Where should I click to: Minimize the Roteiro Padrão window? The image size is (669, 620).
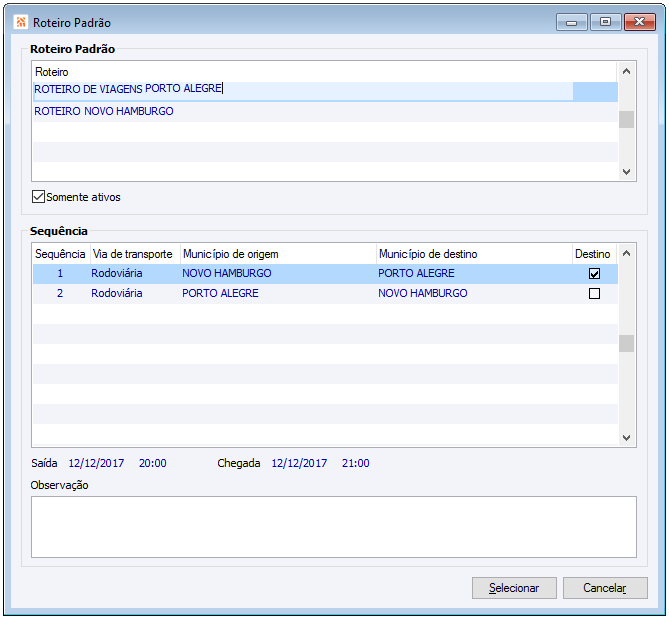[x=572, y=22]
